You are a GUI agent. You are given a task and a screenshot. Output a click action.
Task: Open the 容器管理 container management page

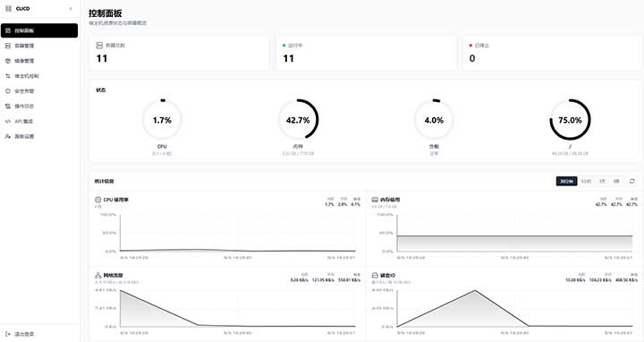click(x=39, y=46)
